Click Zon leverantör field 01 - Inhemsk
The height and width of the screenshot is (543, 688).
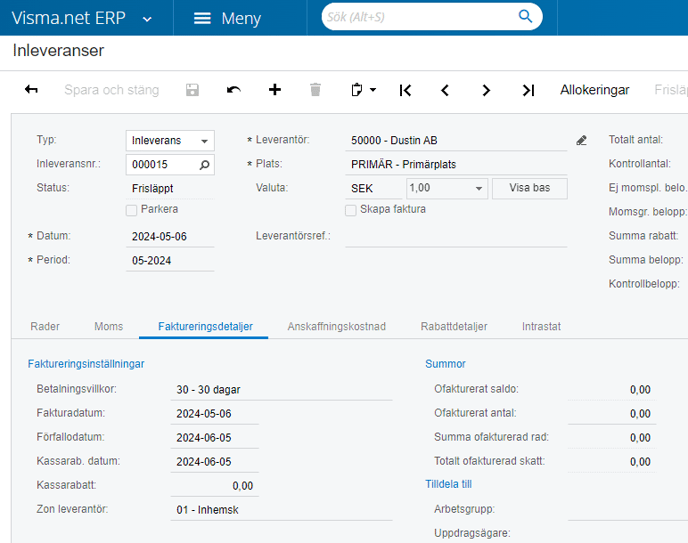(x=281, y=510)
